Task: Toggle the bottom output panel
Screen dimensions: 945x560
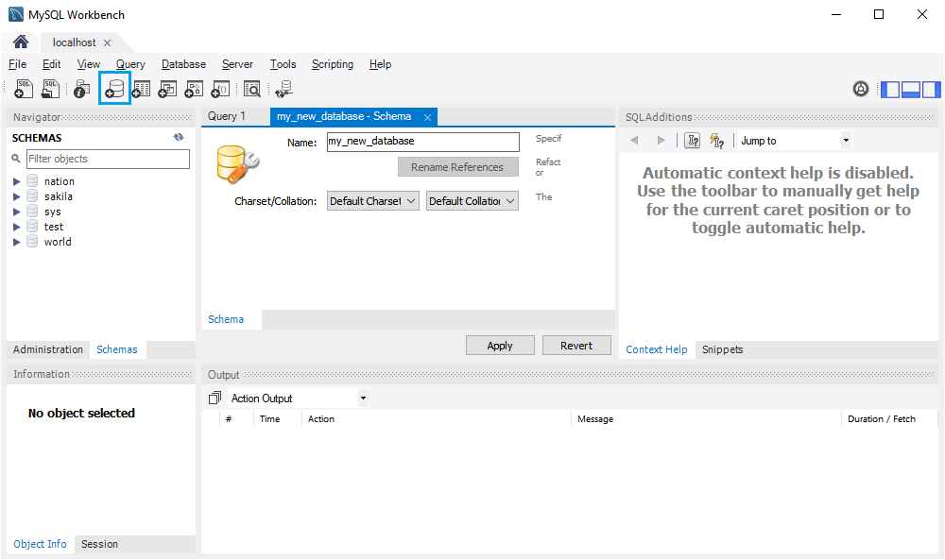Action: (x=911, y=90)
